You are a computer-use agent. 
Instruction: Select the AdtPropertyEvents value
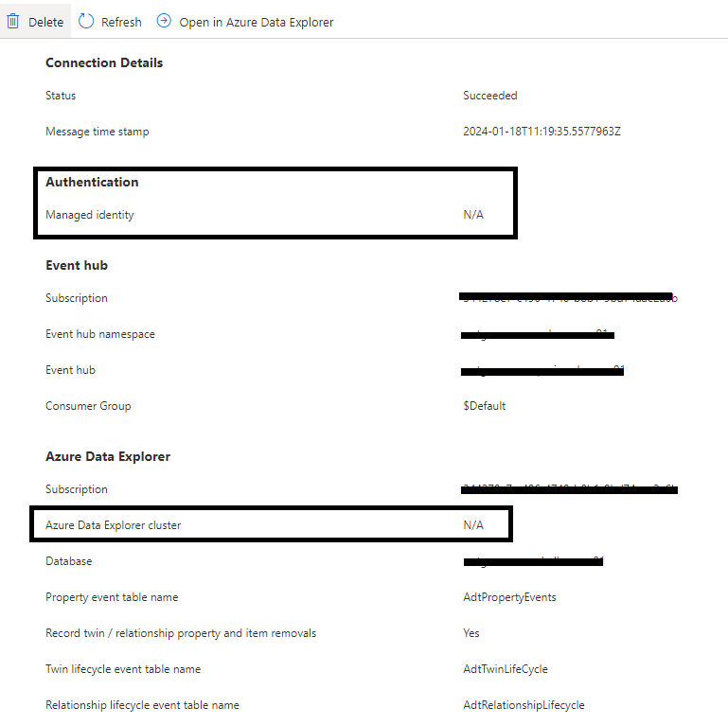click(509, 597)
